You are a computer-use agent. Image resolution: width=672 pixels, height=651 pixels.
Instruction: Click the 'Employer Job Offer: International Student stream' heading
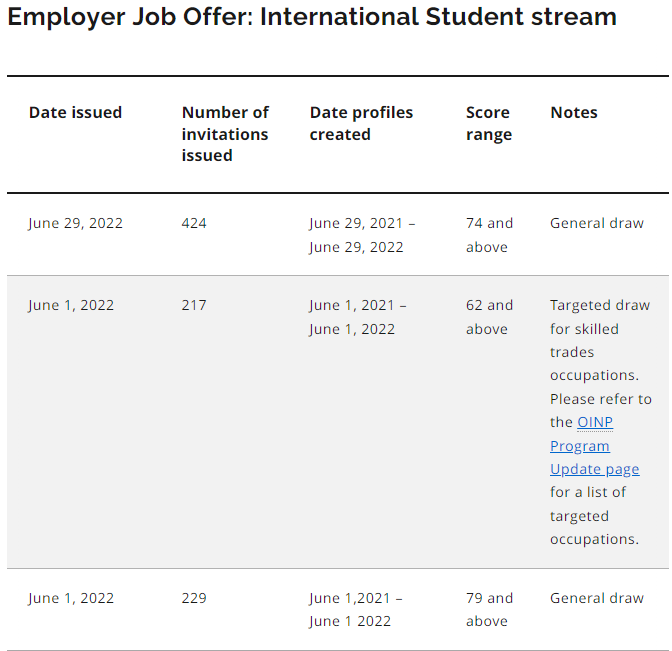tap(312, 17)
